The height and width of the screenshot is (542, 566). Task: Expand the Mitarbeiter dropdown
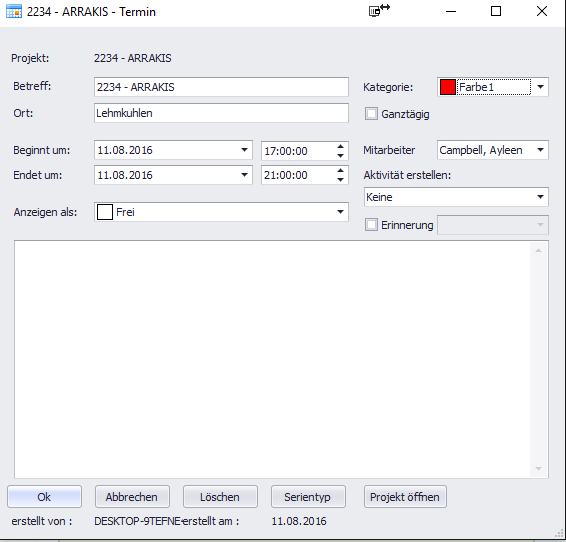coord(540,150)
